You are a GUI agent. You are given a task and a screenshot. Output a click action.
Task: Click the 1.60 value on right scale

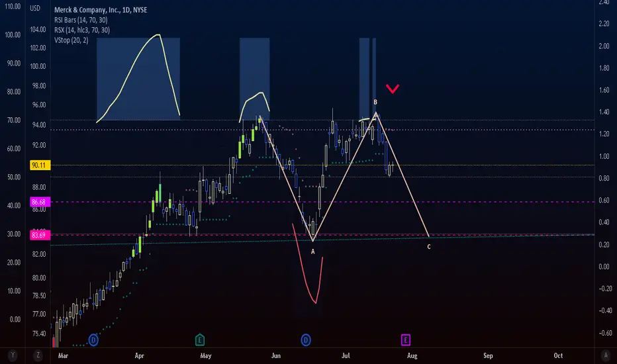604,90
